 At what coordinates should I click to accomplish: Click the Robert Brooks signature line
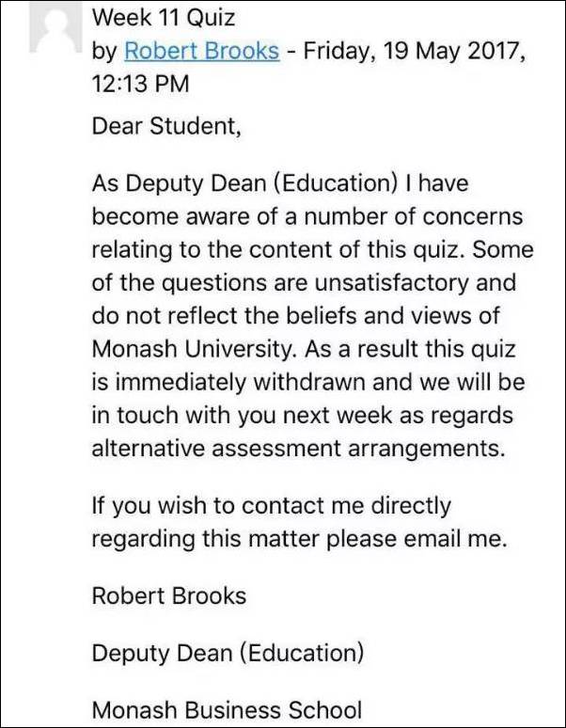(169, 595)
